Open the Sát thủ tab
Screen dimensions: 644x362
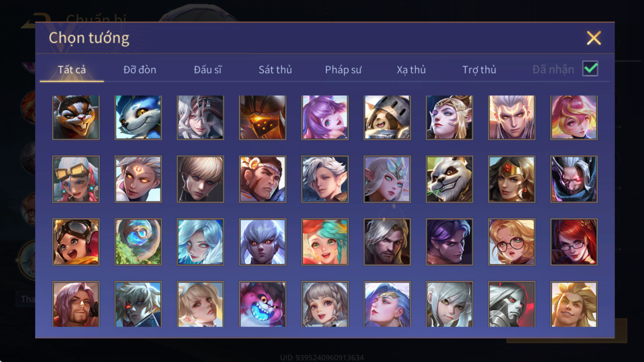click(x=275, y=70)
